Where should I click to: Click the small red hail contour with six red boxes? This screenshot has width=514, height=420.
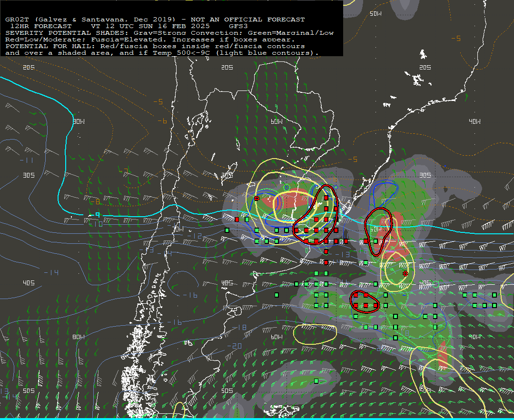(x=365, y=301)
